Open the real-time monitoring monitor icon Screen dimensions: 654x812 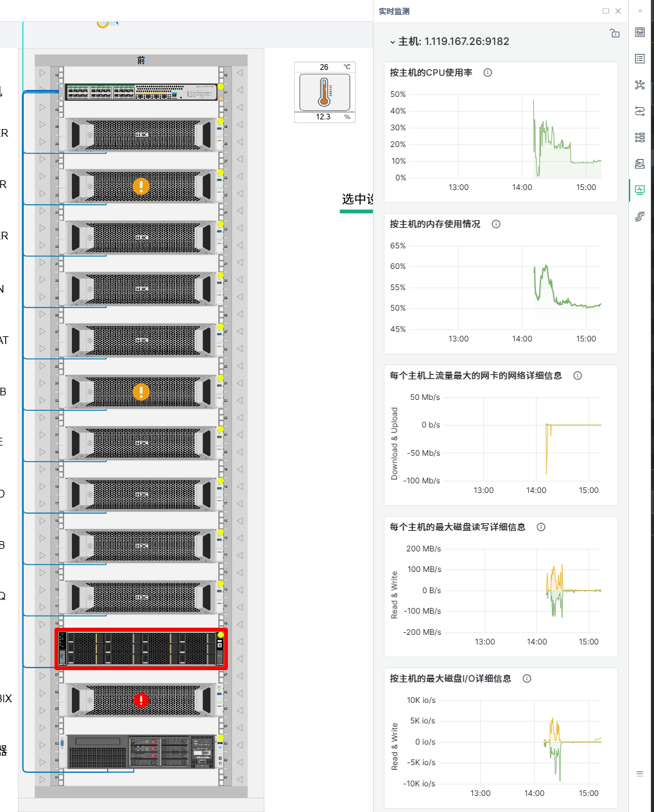coord(640,190)
